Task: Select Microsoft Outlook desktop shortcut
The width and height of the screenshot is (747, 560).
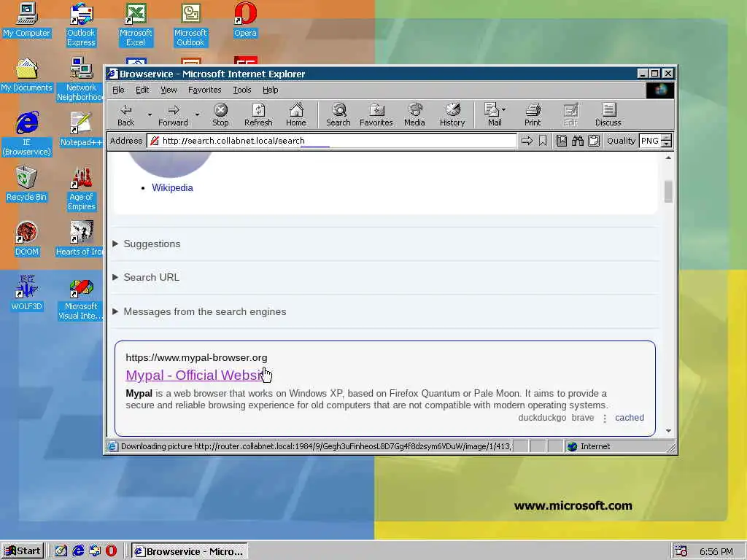Action: 190,25
